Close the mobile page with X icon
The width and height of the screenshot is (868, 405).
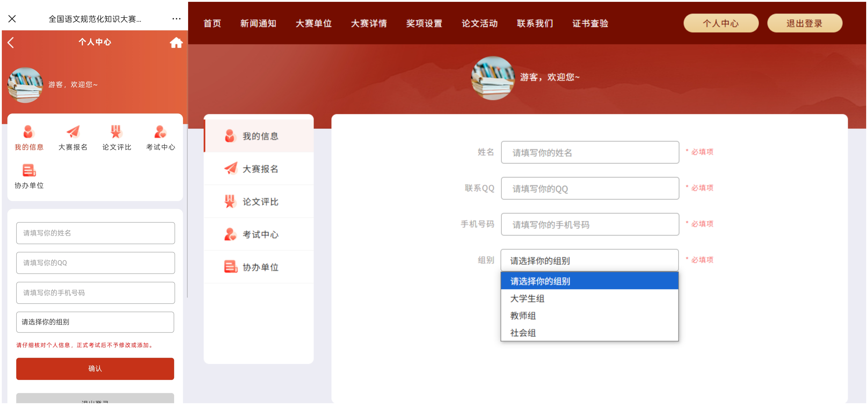pos(12,19)
